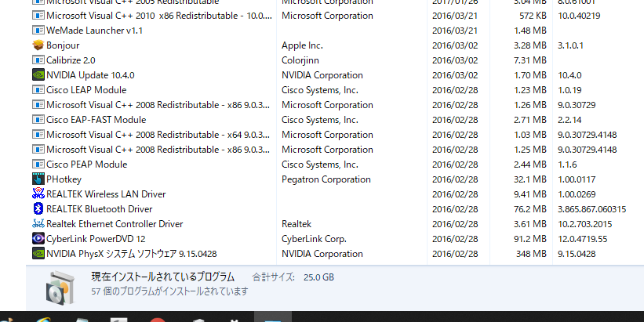Click the WeMade Launcher v1.1 installer icon
The image size is (644, 322).
coord(38,31)
